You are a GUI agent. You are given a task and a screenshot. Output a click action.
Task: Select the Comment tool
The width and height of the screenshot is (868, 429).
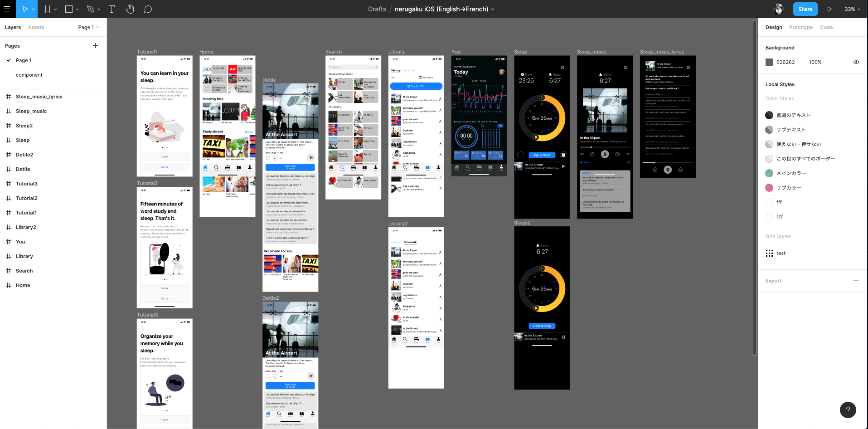[x=148, y=9]
